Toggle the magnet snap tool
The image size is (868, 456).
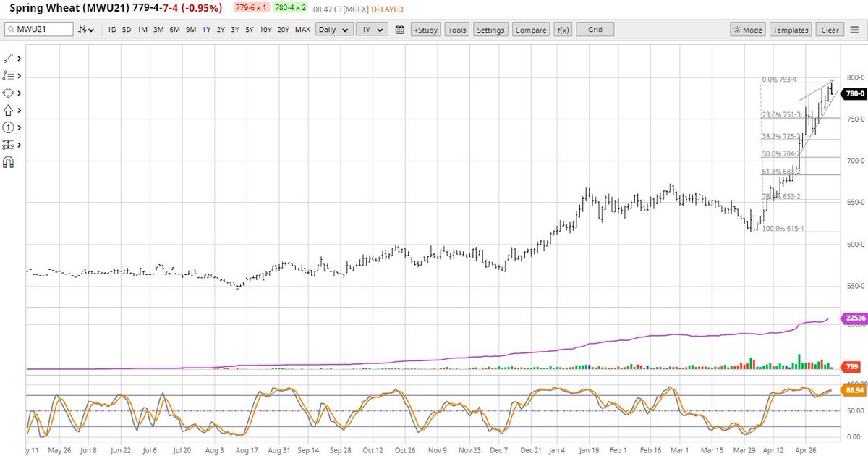point(9,162)
